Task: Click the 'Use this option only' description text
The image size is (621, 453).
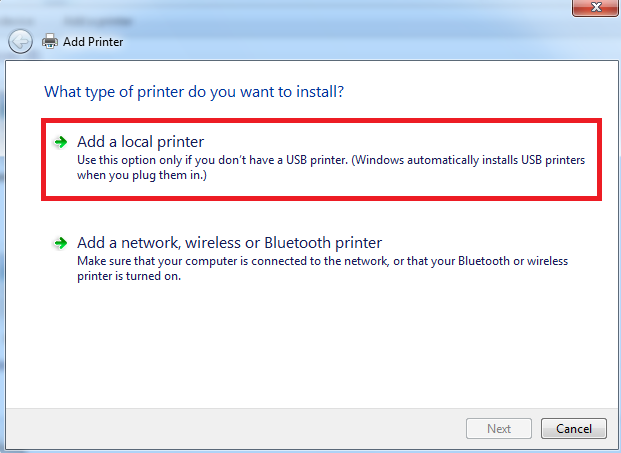Action: click(331, 167)
